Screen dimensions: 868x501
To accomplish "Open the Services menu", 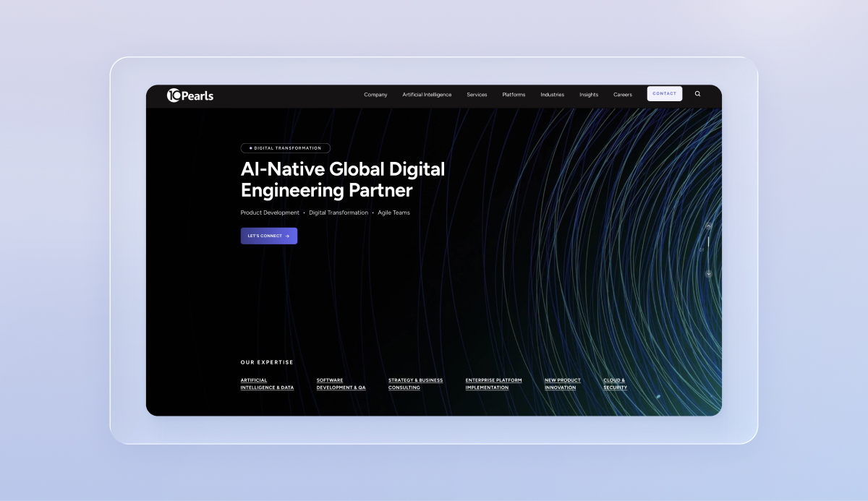I will 477,95.
